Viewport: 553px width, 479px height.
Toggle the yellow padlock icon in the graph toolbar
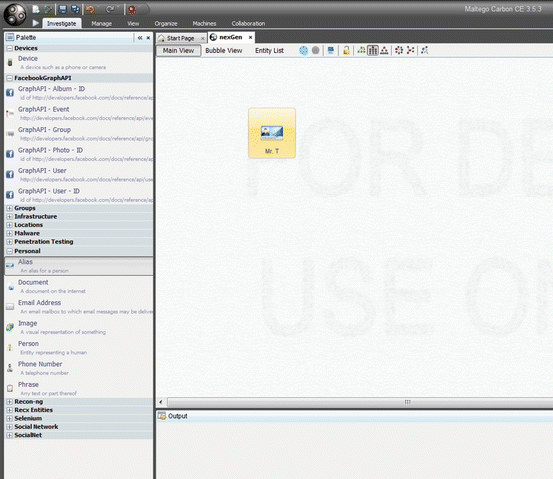tap(346, 50)
